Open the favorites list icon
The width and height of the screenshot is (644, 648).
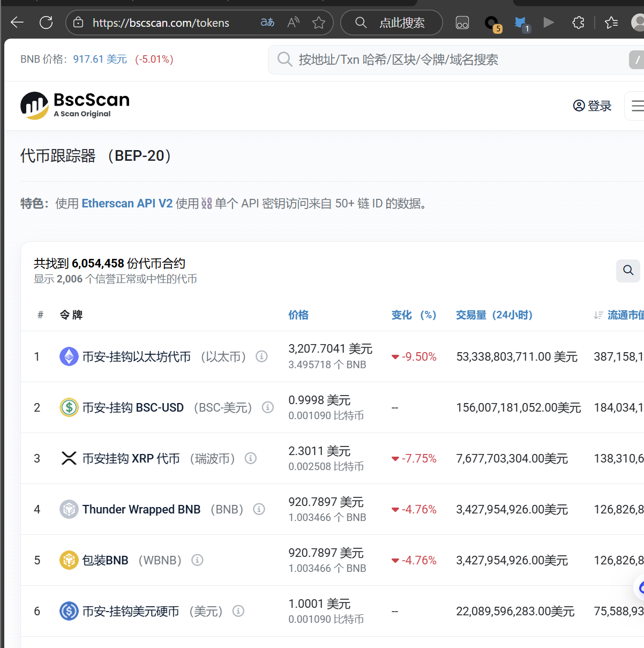click(x=611, y=23)
